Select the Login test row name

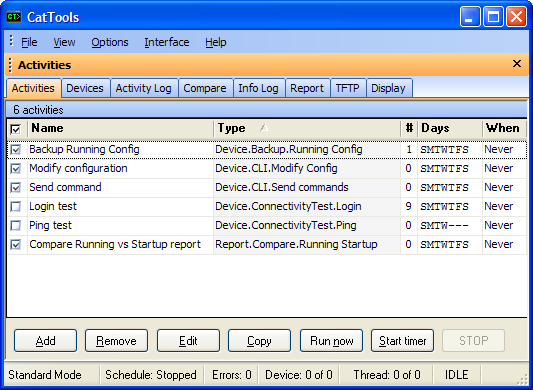53,206
